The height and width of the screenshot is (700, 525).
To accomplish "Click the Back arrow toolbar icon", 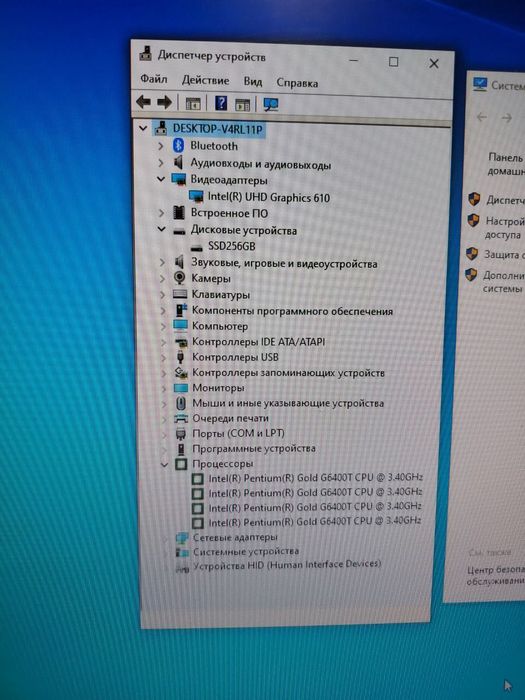I will coord(143,102).
